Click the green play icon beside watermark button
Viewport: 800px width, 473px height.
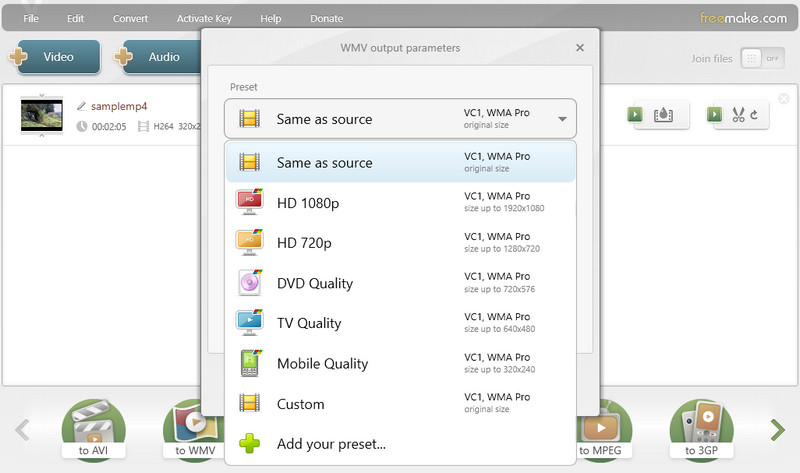click(x=635, y=114)
